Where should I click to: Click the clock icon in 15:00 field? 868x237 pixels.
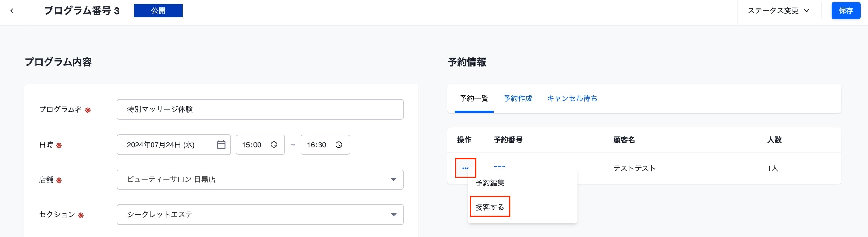274,145
